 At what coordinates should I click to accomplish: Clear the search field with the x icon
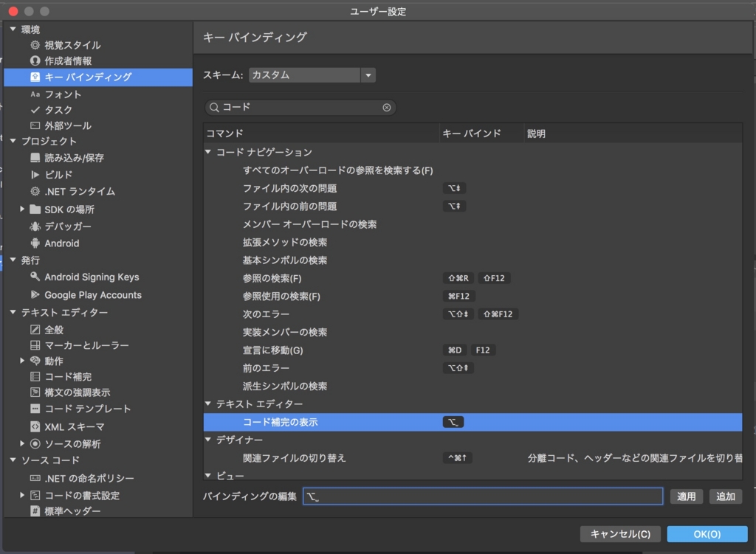tap(386, 107)
